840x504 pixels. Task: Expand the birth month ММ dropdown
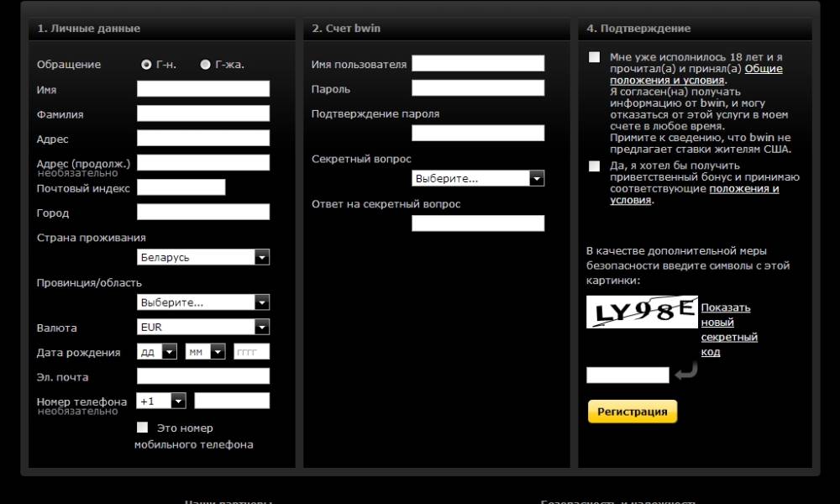pos(206,352)
